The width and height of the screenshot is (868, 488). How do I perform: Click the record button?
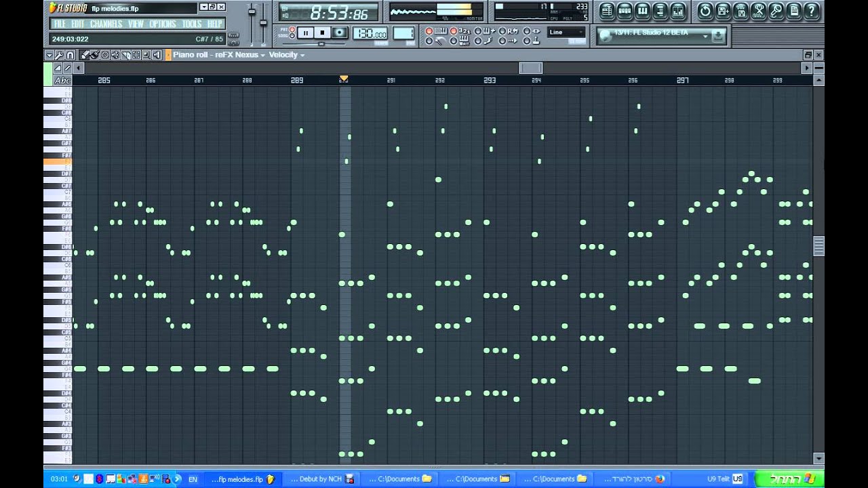click(x=339, y=33)
